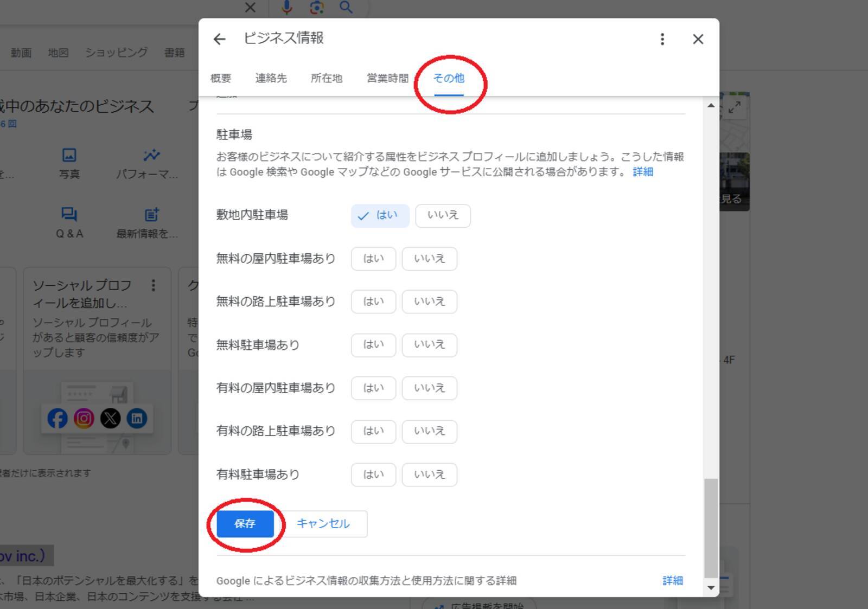Open Google Lens image search icon

[317, 7]
